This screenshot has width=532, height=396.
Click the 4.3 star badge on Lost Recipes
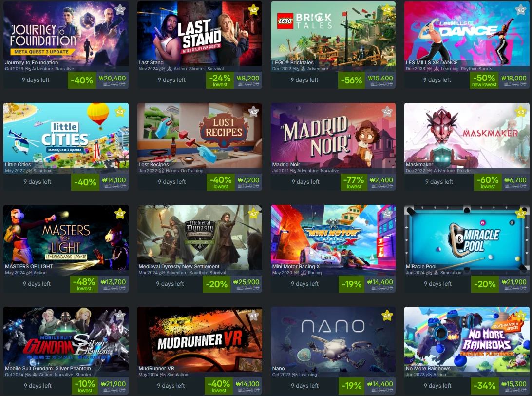point(253,111)
